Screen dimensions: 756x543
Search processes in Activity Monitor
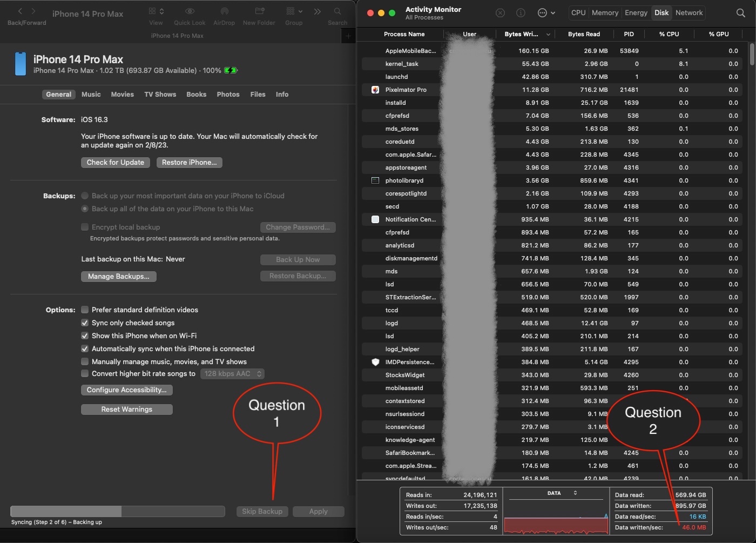741,13
